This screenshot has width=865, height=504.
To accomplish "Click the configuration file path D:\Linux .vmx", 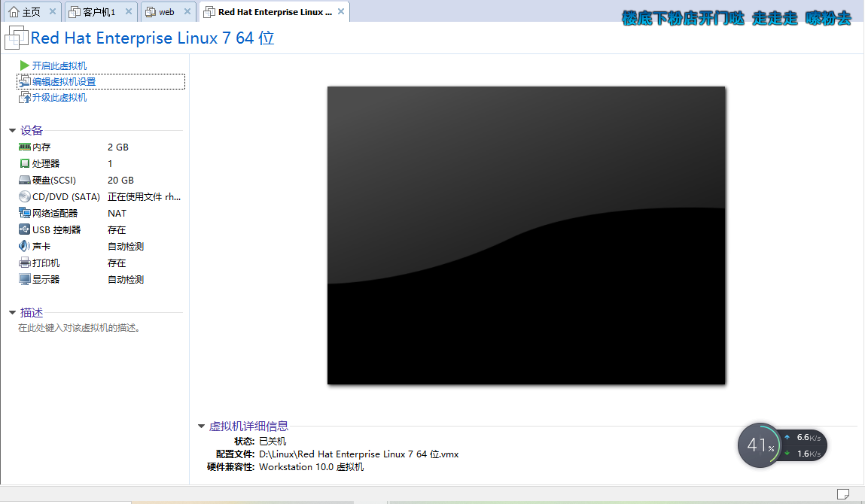I will pos(358,454).
